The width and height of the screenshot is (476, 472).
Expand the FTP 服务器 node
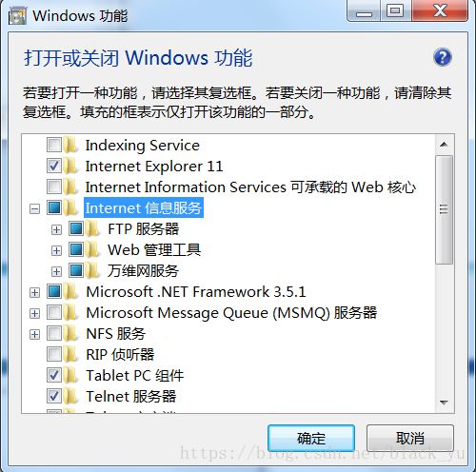point(56,229)
